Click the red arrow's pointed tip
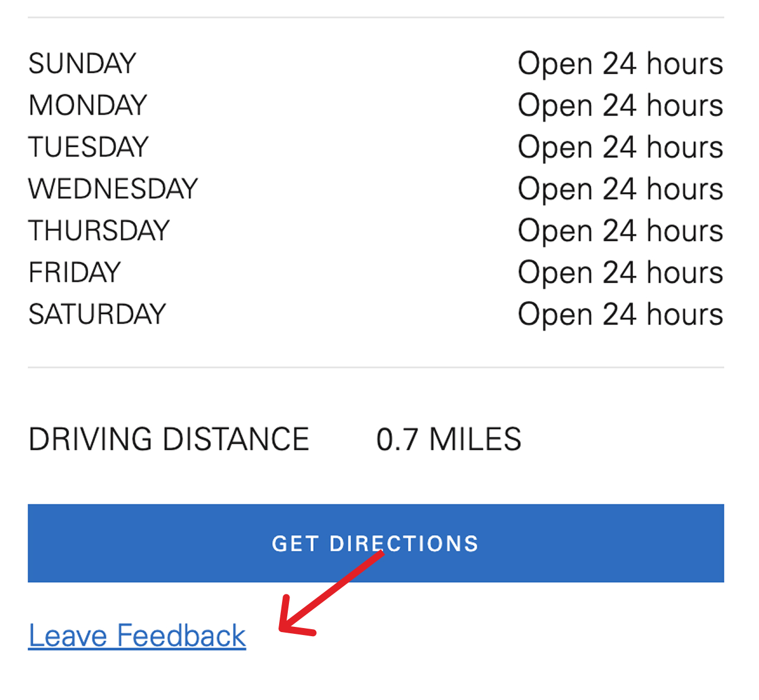 282,628
